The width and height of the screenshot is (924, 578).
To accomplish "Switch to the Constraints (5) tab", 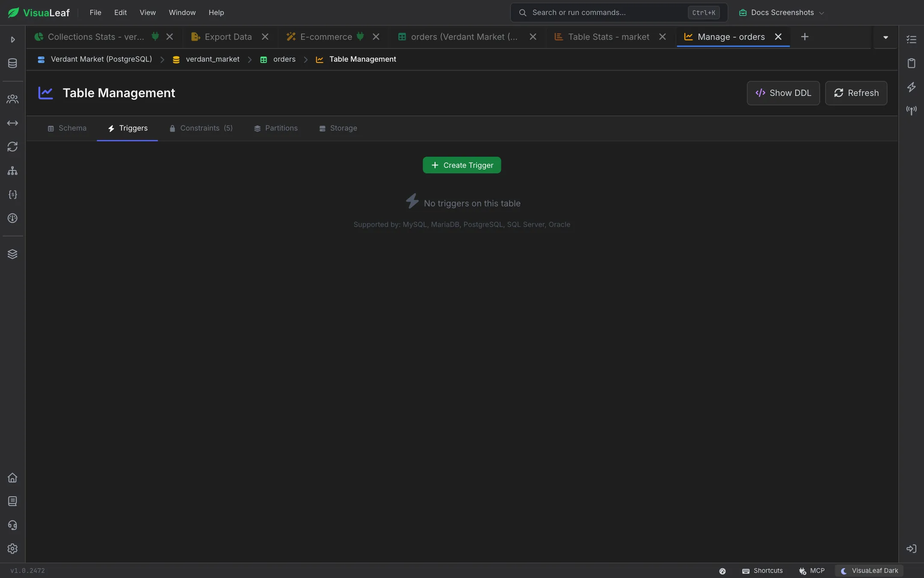I will pos(201,128).
